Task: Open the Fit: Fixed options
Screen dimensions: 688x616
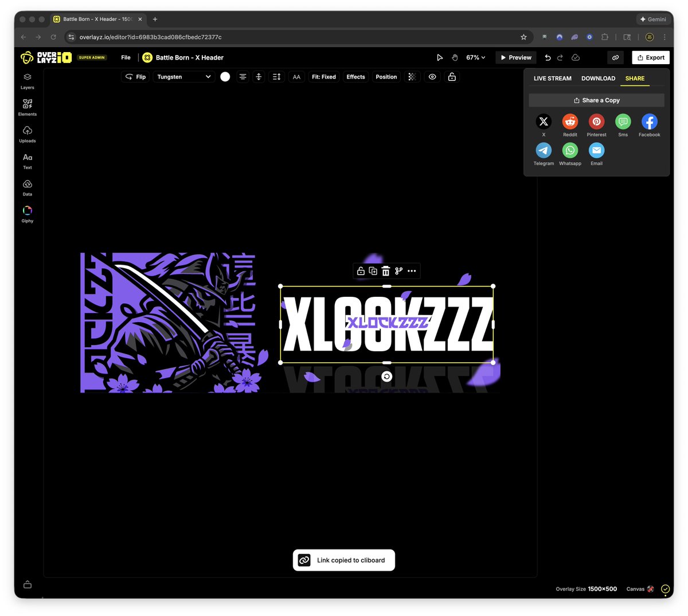Action: (324, 77)
